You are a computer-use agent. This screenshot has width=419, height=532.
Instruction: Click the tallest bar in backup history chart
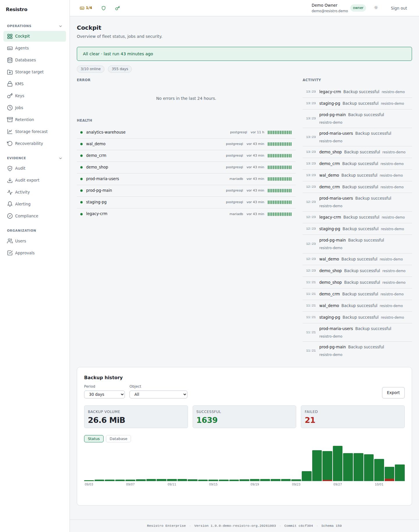pos(338,463)
